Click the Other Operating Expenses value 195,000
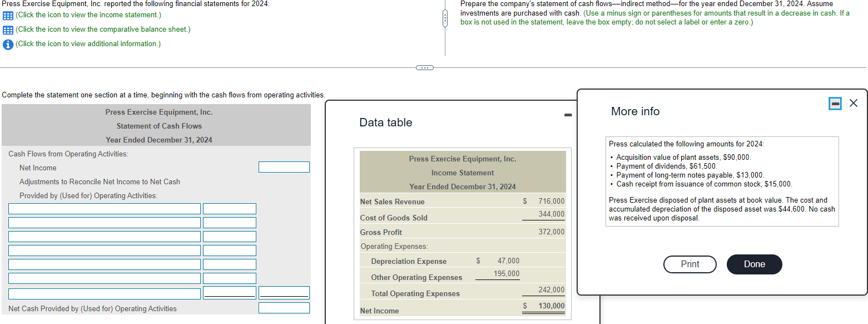 (507, 274)
